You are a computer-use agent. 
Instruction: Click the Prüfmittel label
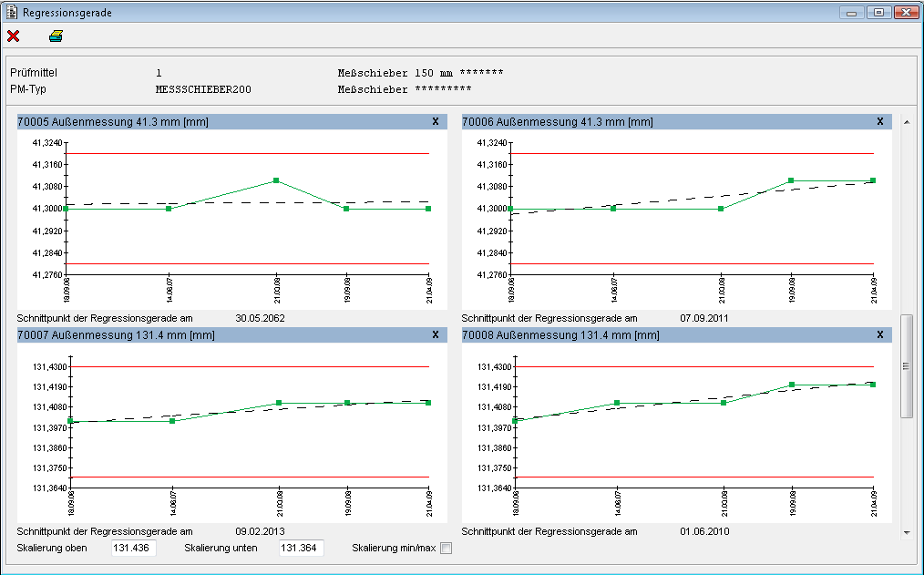(x=34, y=73)
